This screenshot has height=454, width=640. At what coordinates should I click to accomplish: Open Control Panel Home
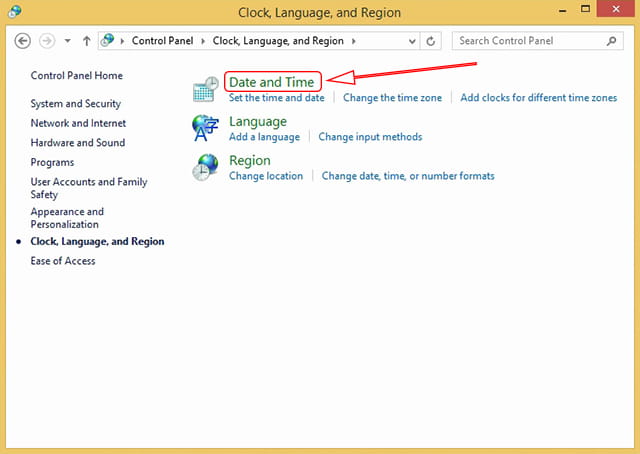click(77, 76)
